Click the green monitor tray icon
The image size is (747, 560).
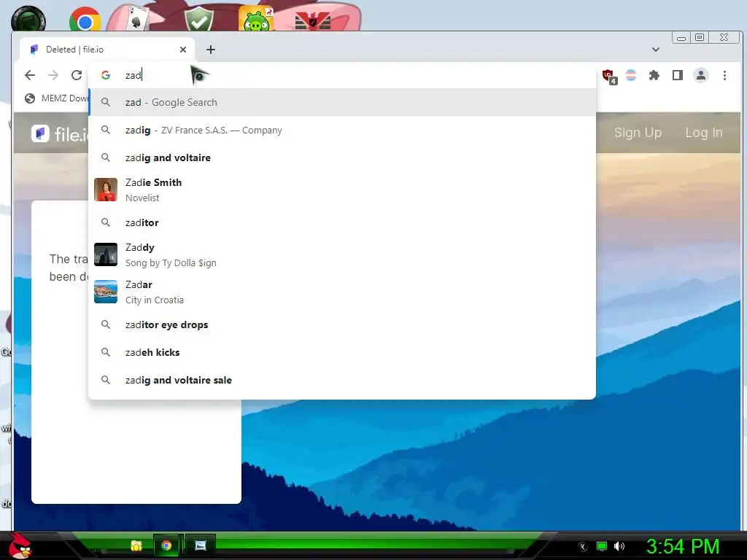pyautogui.click(x=602, y=546)
